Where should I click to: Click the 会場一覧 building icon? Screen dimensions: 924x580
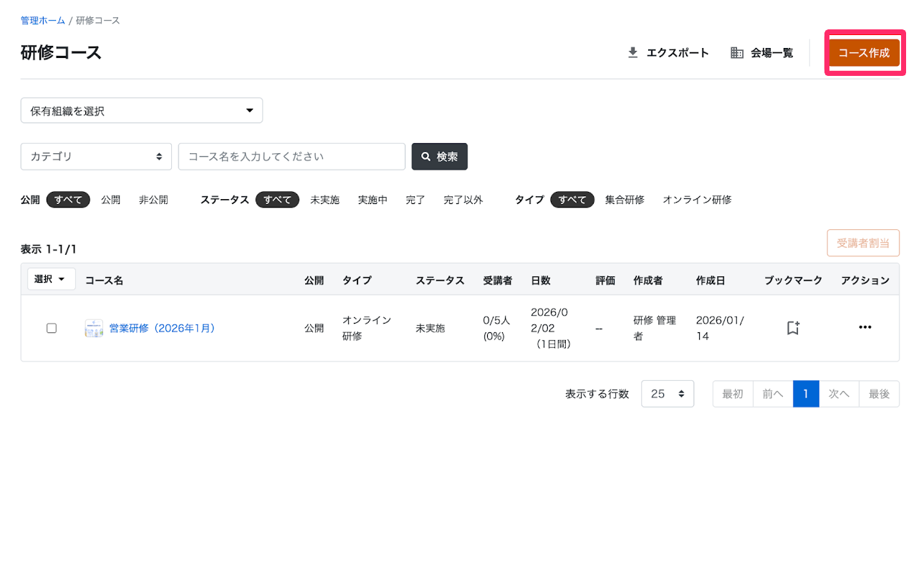point(736,53)
